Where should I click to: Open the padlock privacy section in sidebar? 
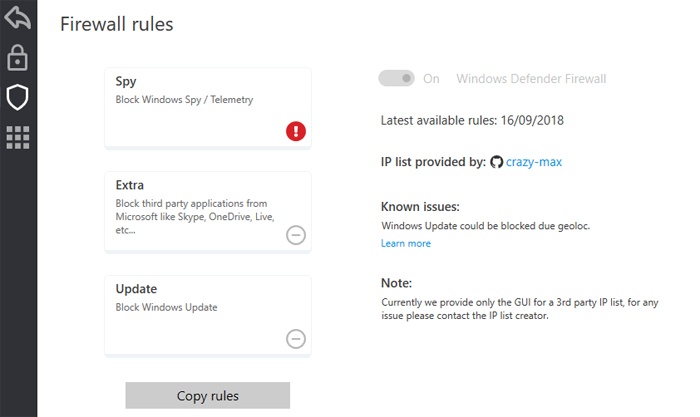coord(18,58)
